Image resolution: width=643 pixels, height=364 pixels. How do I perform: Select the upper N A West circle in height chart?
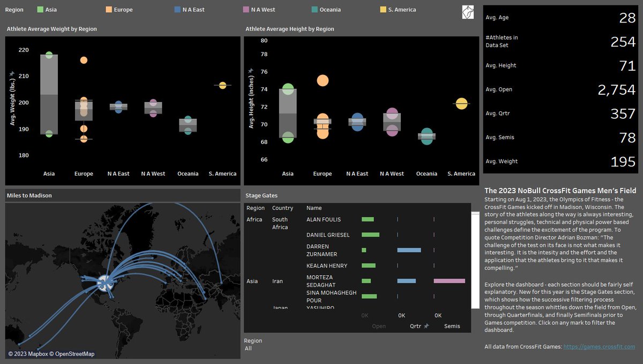click(x=392, y=113)
